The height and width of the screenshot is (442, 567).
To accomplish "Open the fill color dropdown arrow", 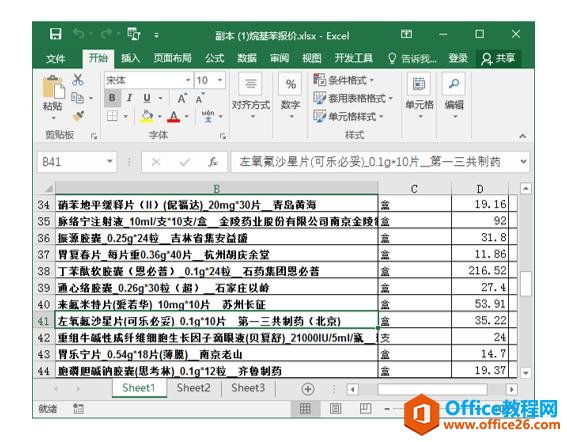I will pyautogui.click(x=159, y=116).
